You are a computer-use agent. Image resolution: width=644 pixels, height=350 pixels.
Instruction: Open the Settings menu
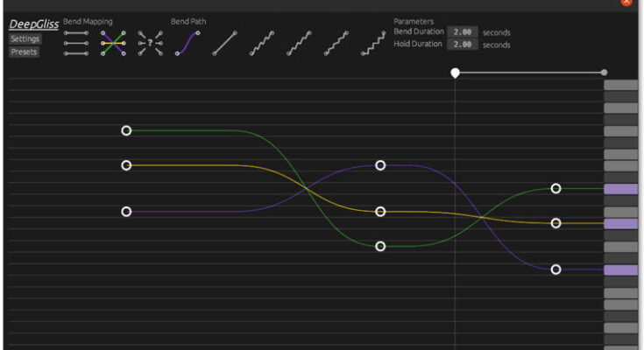[25, 38]
